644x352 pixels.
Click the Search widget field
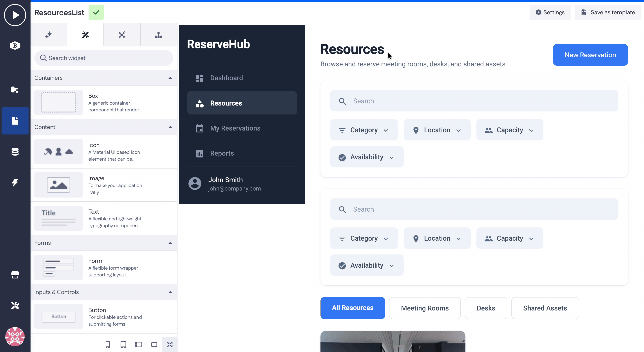(x=103, y=58)
